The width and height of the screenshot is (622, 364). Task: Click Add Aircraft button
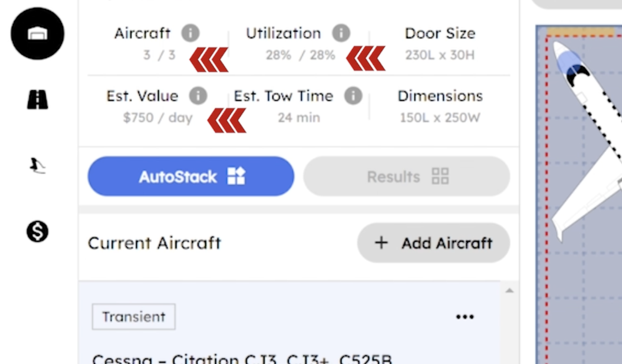[434, 243]
